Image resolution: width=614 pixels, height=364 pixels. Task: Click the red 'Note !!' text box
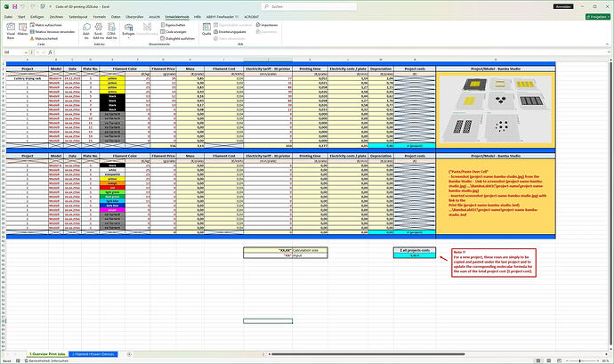(493, 263)
